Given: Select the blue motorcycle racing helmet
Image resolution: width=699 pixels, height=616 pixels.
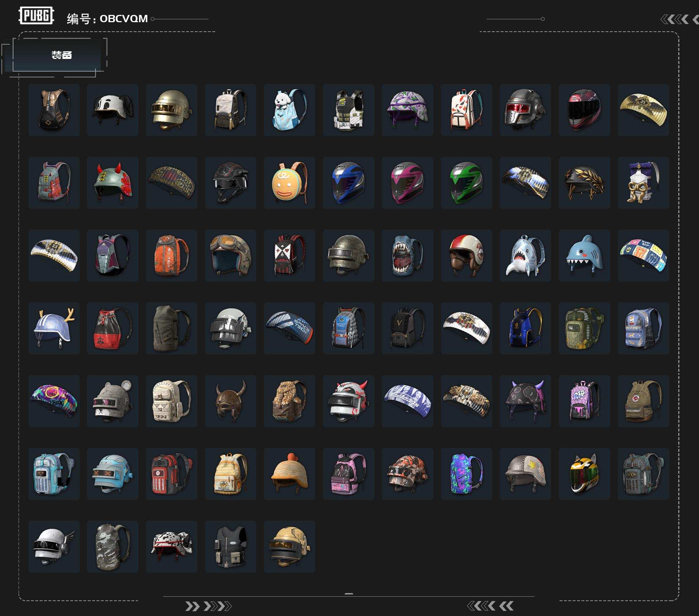Looking at the screenshot, I should (348, 183).
